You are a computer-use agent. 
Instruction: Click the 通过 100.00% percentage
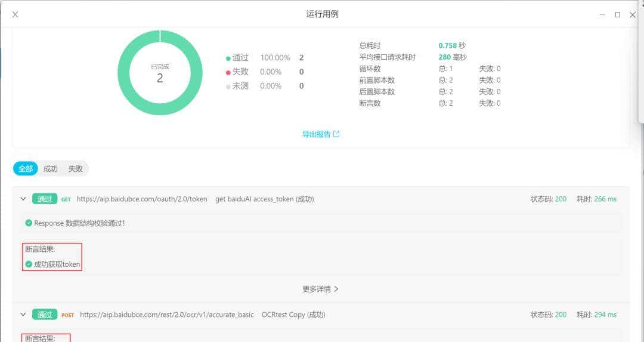click(x=275, y=57)
